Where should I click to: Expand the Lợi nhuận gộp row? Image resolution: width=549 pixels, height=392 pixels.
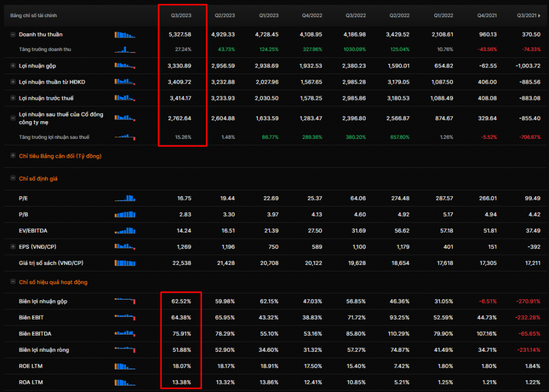coord(12,66)
